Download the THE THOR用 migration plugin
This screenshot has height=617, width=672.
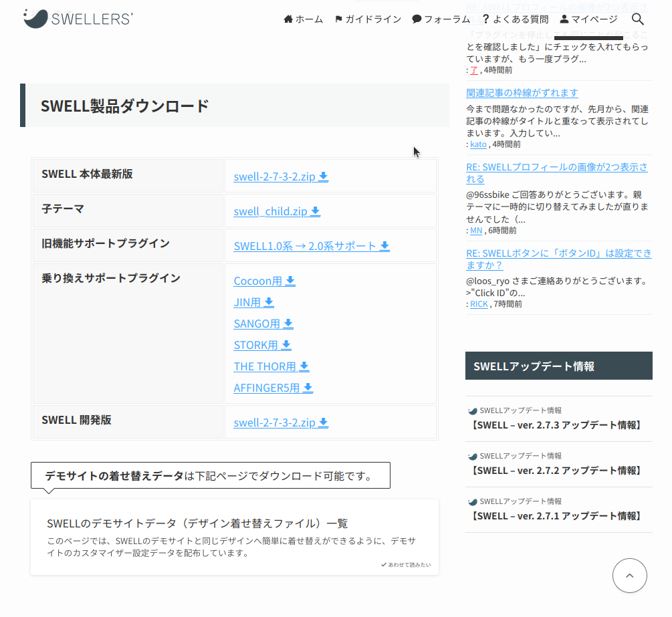point(271,366)
